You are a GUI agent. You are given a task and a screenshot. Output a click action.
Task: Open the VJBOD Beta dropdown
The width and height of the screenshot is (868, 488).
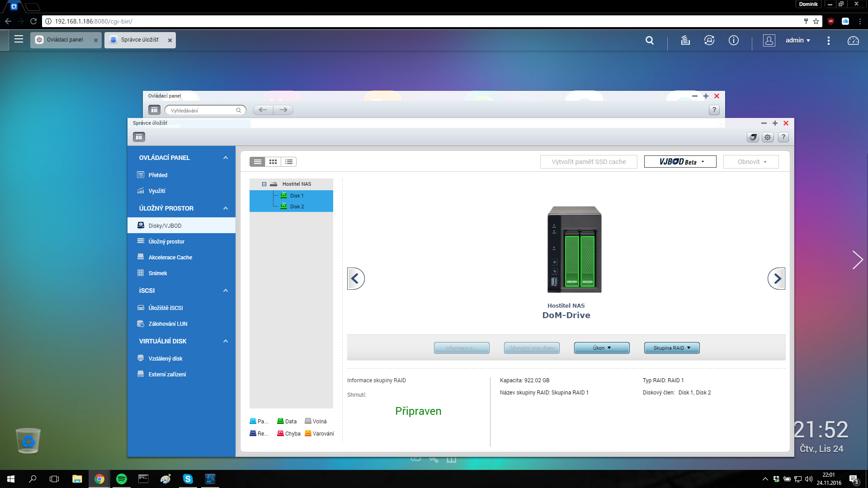(x=680, y=162)
